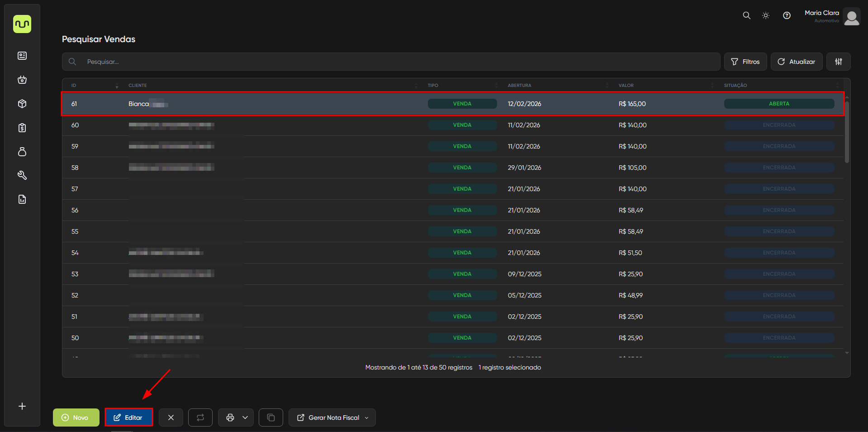The height and width of the screenshot is (432, 868).
Task: Sort table by the VALOR column header
Action: click(x=626, y=86)
